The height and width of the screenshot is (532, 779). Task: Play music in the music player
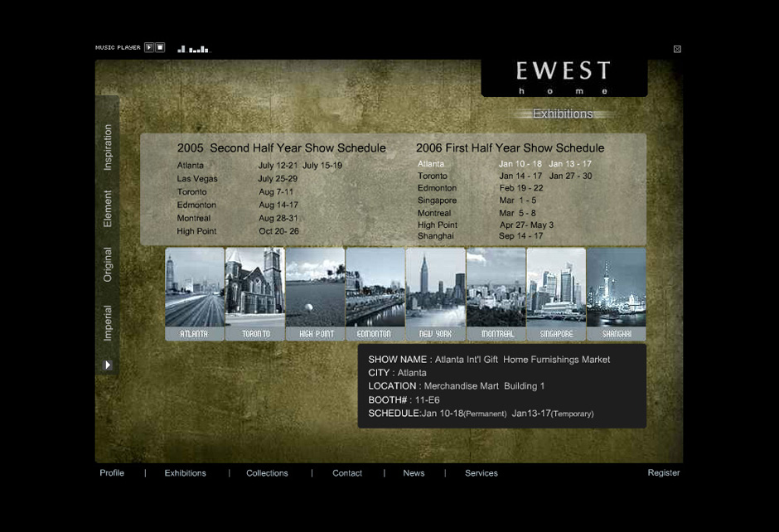(x=149, y=47)
